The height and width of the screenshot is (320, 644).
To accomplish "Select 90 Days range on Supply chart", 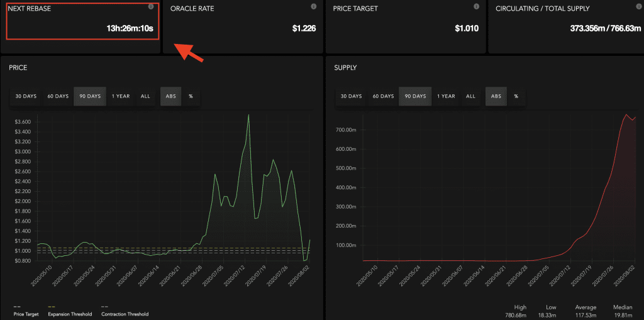I will click(x=415, y=96).
